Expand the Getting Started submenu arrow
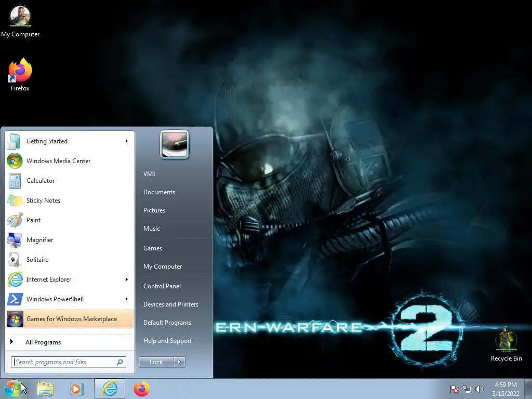Viewport: 532px width, 399px height. point(127,141)
